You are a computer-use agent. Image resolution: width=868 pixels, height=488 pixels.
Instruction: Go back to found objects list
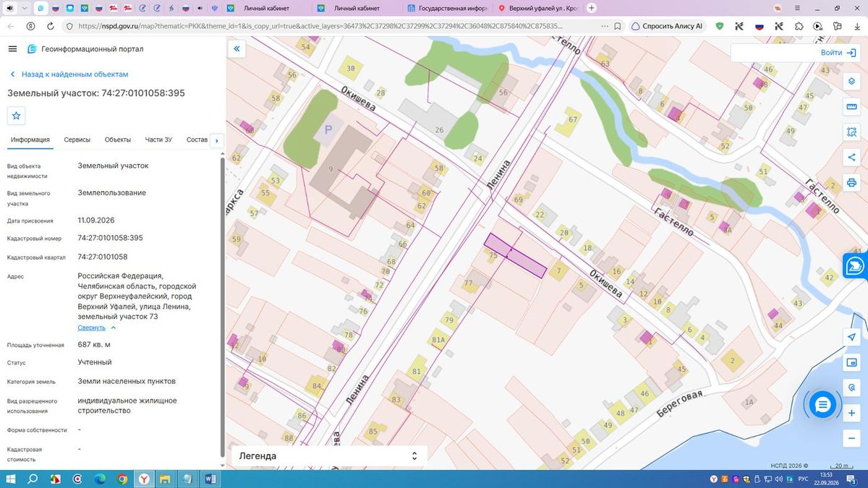coord(69,74)
